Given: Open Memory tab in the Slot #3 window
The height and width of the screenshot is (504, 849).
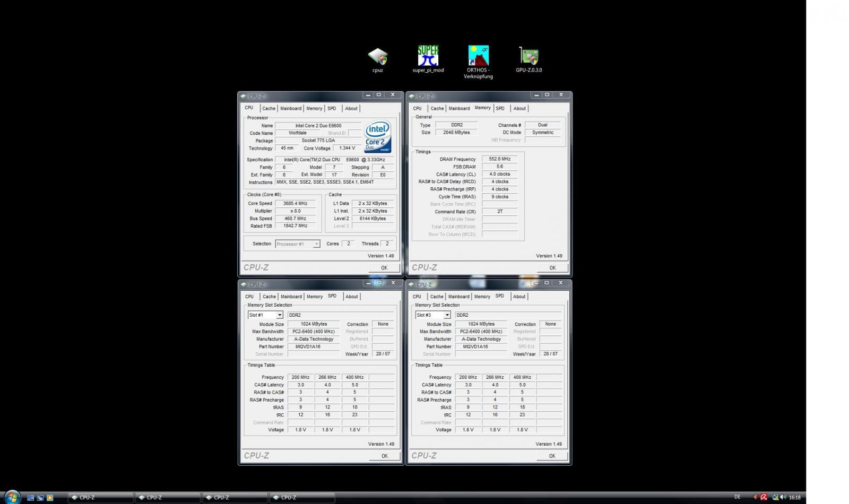Looking at the screenshot, I should [482, 297].
